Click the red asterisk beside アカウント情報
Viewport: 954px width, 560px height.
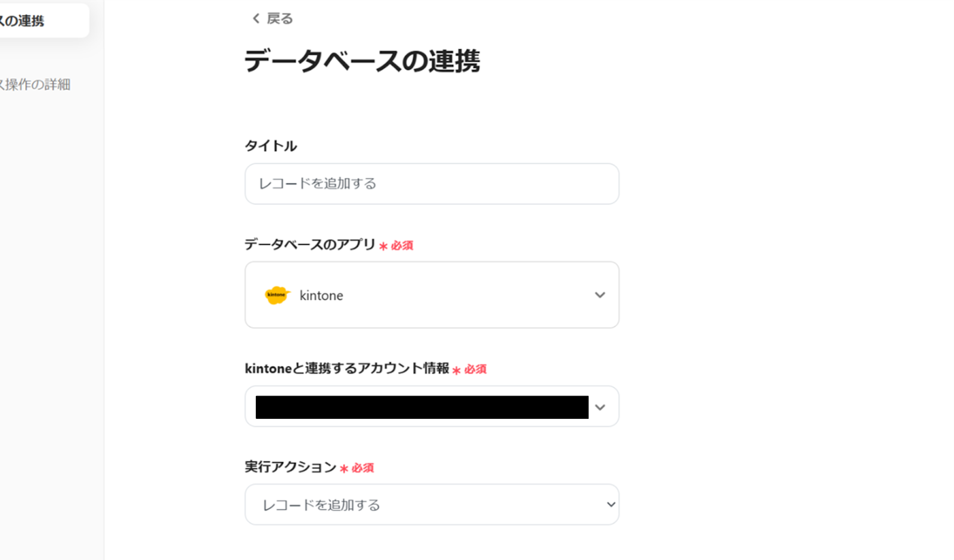point(457,370)
